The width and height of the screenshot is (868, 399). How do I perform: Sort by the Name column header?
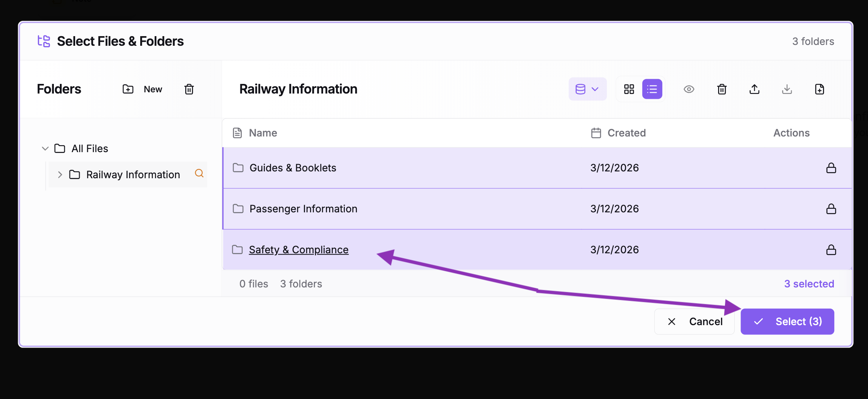263,133
